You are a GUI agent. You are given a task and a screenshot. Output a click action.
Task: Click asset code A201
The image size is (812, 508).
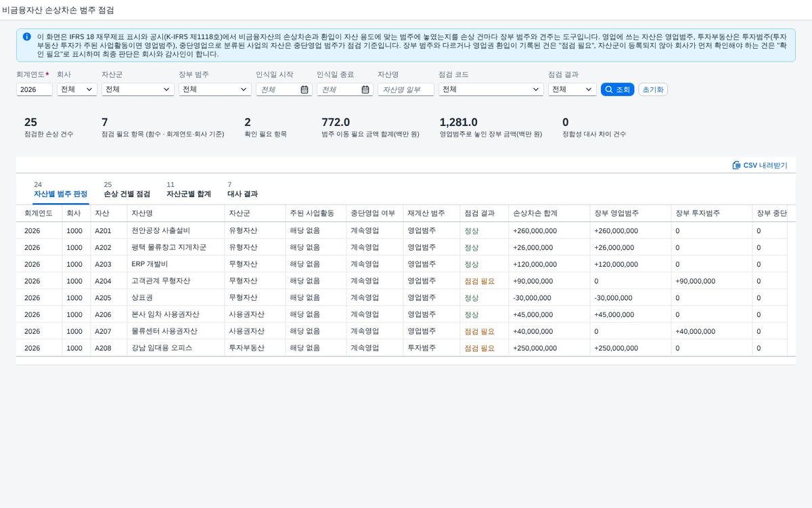pyautogui.click(x=103, y=230)
